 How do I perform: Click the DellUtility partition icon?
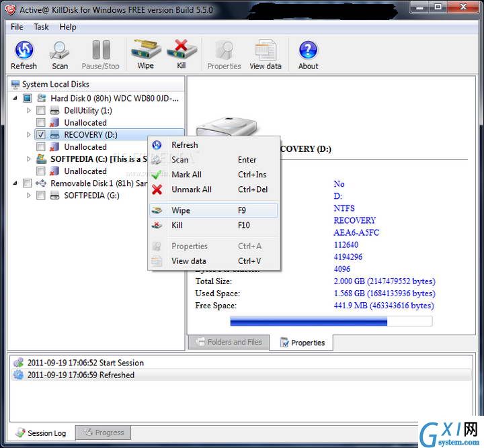[x=54, y=110]
